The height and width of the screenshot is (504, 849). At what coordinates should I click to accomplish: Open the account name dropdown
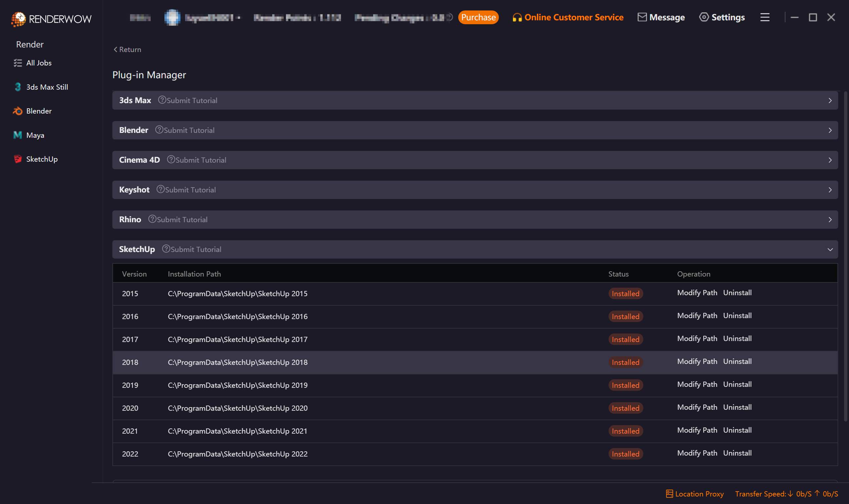pos(213,18)
